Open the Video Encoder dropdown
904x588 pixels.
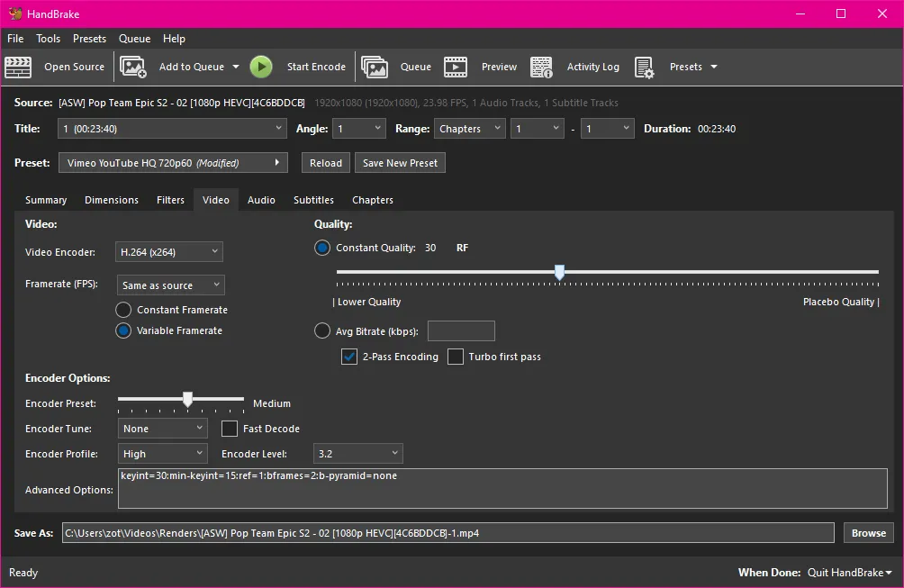click(168, 251)
